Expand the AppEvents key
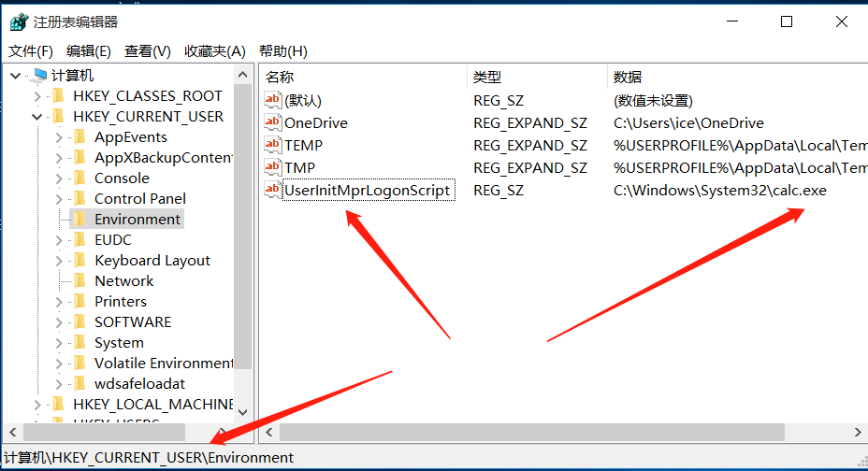The height and width of the screenshot is (471, 868). (59, 137)
